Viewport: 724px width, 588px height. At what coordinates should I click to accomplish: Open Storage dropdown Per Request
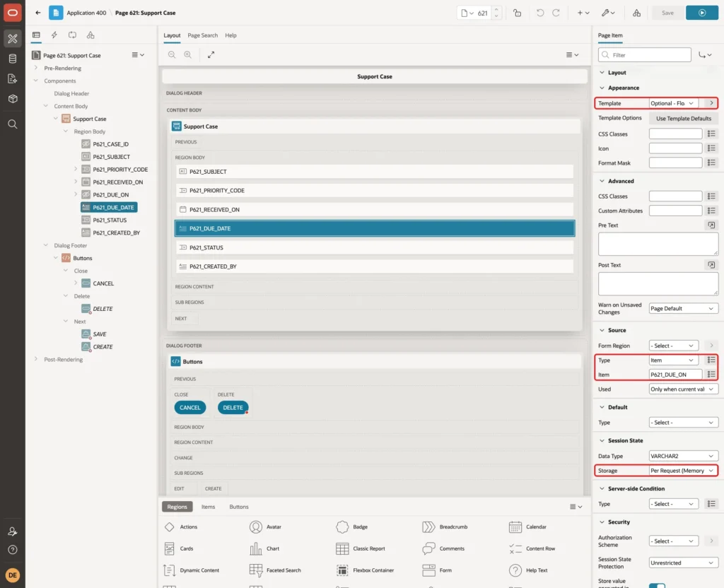[x=683, y=470]
